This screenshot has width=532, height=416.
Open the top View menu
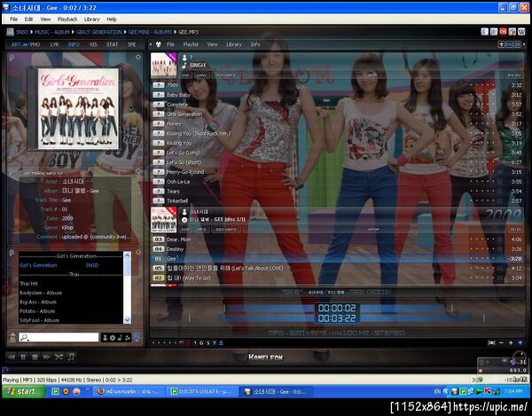coord(45,19)
